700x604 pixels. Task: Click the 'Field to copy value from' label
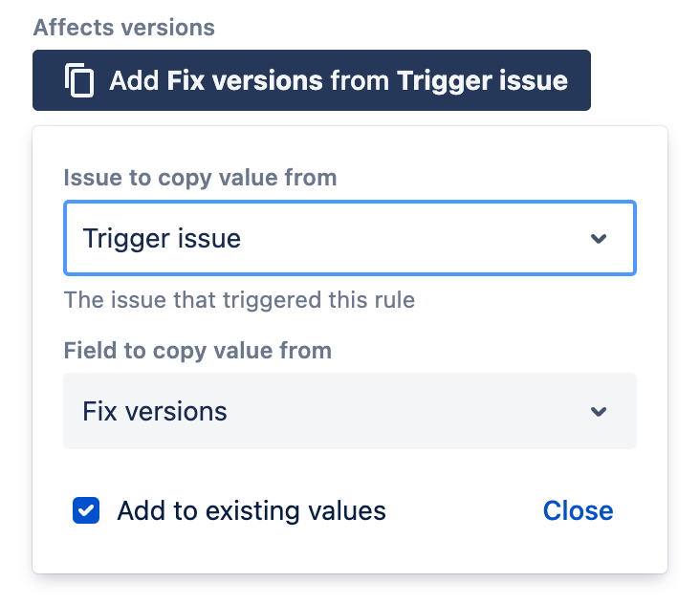coord(198,351)
